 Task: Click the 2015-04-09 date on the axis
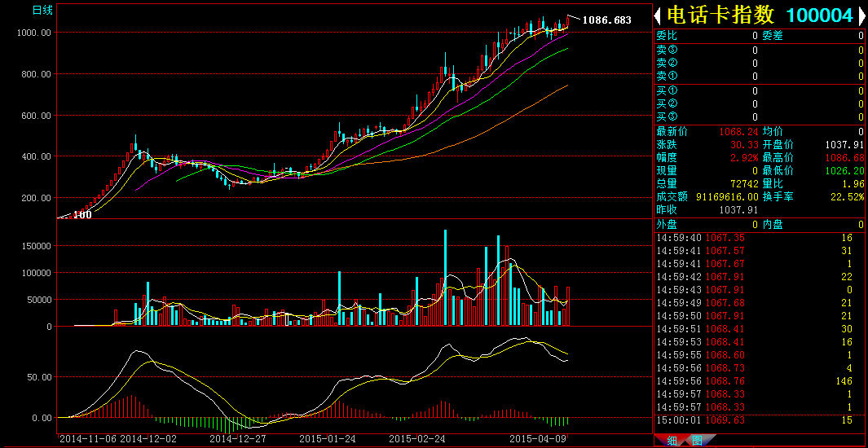tap(538, 439)
